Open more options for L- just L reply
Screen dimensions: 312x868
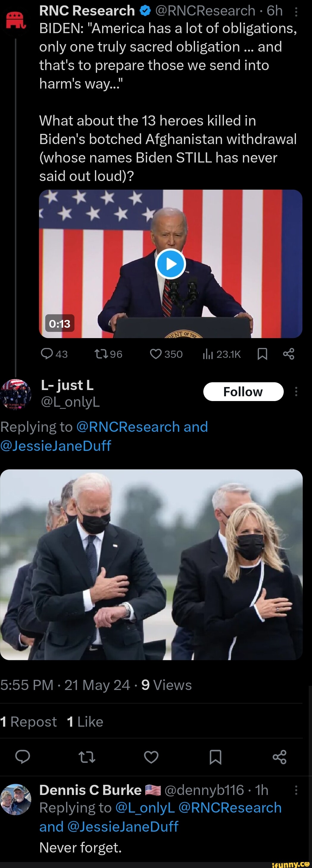296,392
